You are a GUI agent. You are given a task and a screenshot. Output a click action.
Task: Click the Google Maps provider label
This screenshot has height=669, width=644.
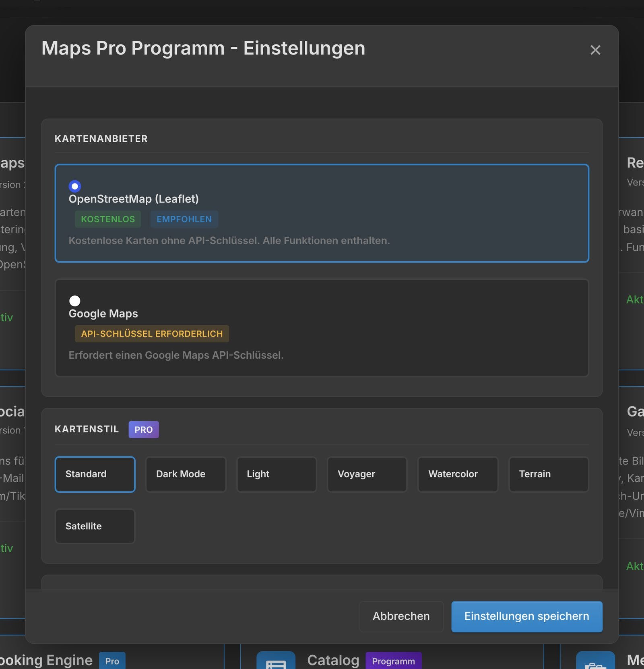pos(103,314)
